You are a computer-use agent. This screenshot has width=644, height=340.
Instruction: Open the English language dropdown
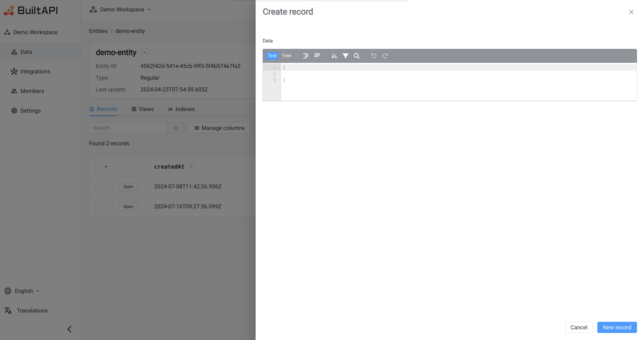coord(22,291)
